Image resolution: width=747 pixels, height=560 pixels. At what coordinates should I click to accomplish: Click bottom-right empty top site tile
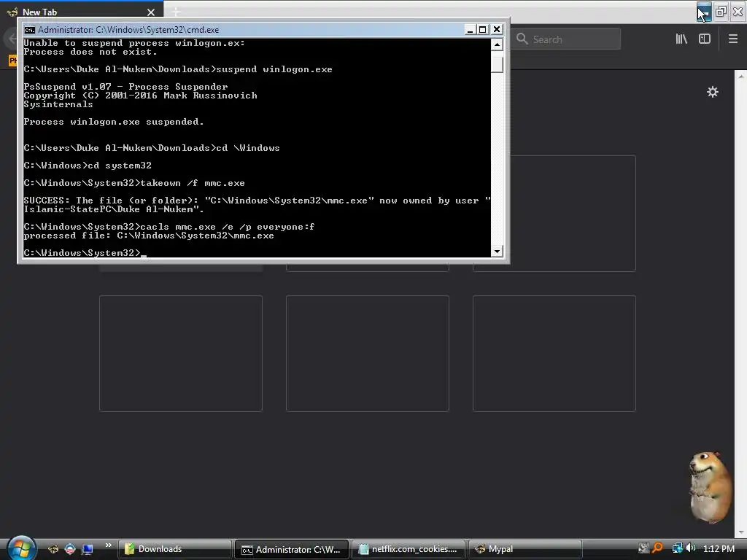[x=554, y=354]
